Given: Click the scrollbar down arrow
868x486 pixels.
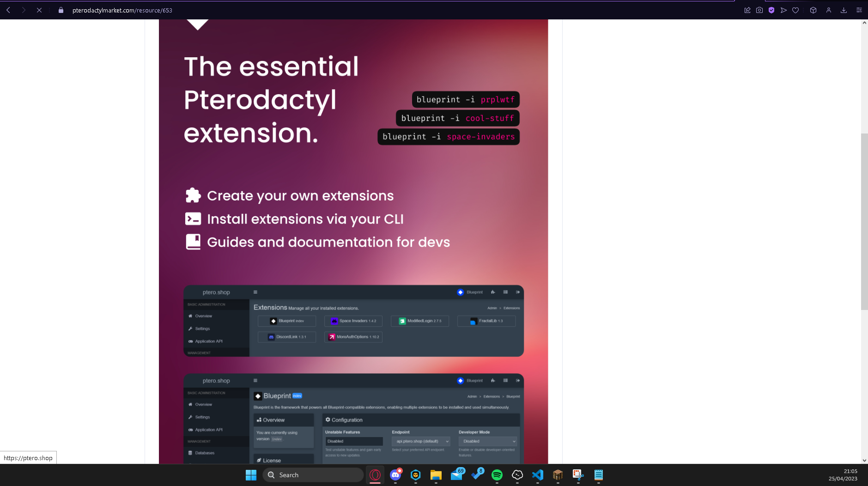Looking at the screenshot, I should pos(864,460).
